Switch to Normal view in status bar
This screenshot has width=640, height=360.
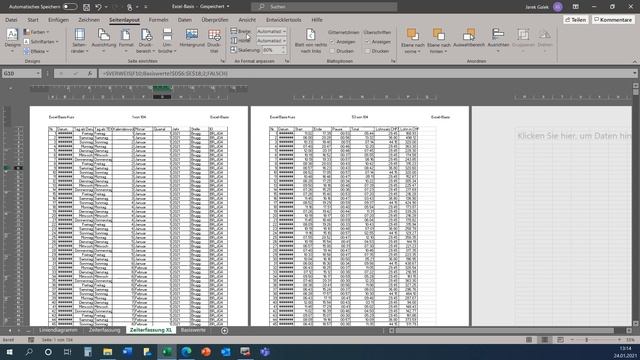529,340
